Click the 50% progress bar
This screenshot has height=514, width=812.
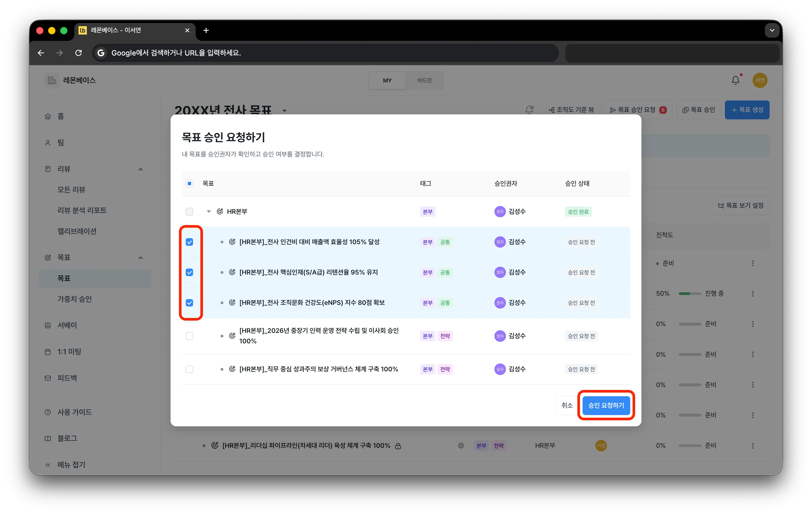click(x=690, y=293)
